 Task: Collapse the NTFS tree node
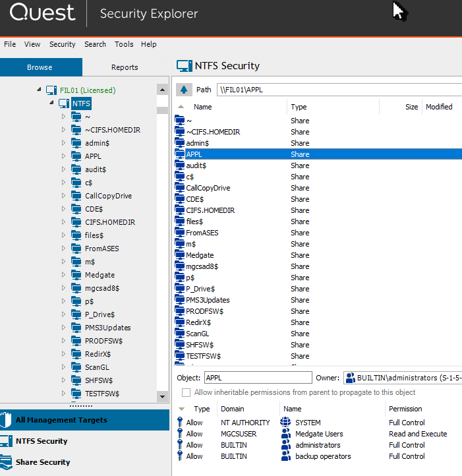[51, 103]
